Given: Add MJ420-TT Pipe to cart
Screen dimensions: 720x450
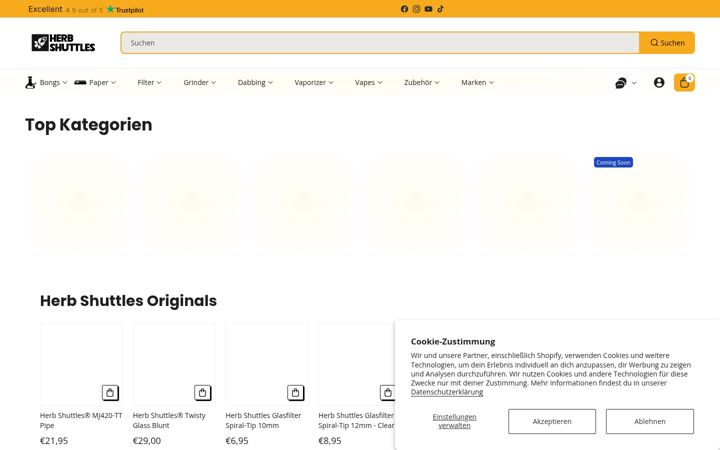Looking at the screenshot, I should [x=110, y=393].
